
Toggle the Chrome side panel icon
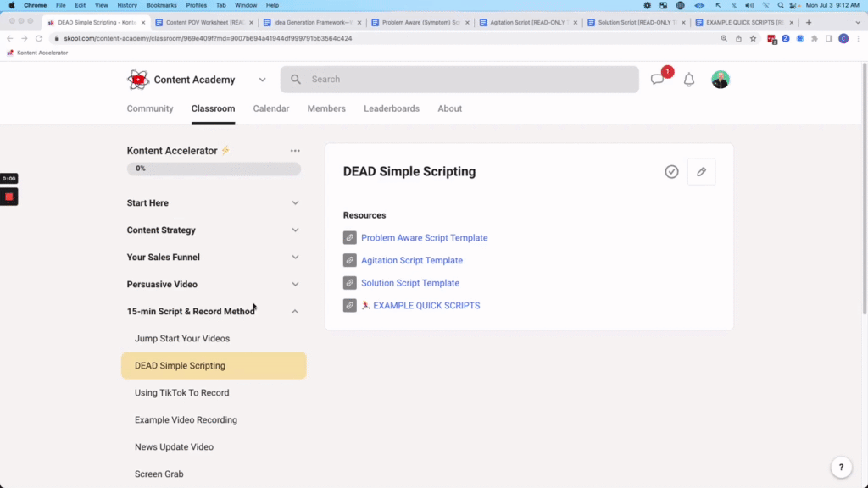click(829, 38)
